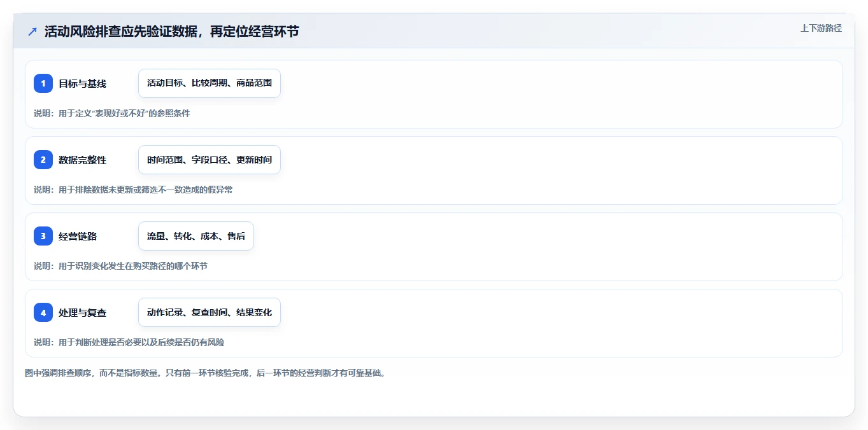Click the 经营链路 step label
The image size is (868, 430).
(78, 236)
